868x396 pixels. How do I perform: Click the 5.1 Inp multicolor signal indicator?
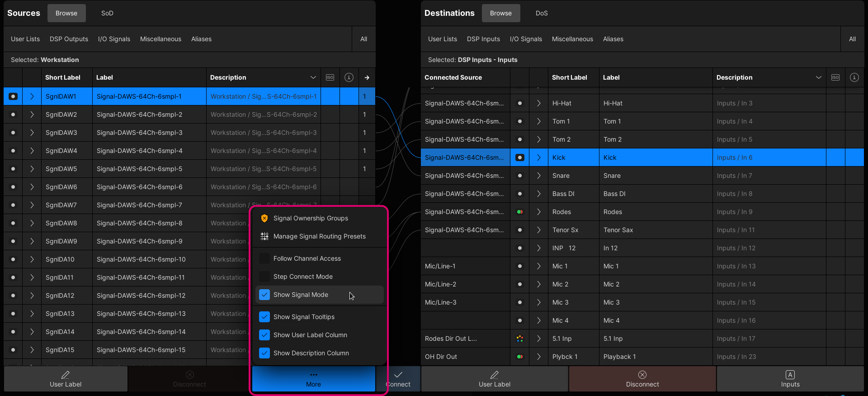click(520, 339)
